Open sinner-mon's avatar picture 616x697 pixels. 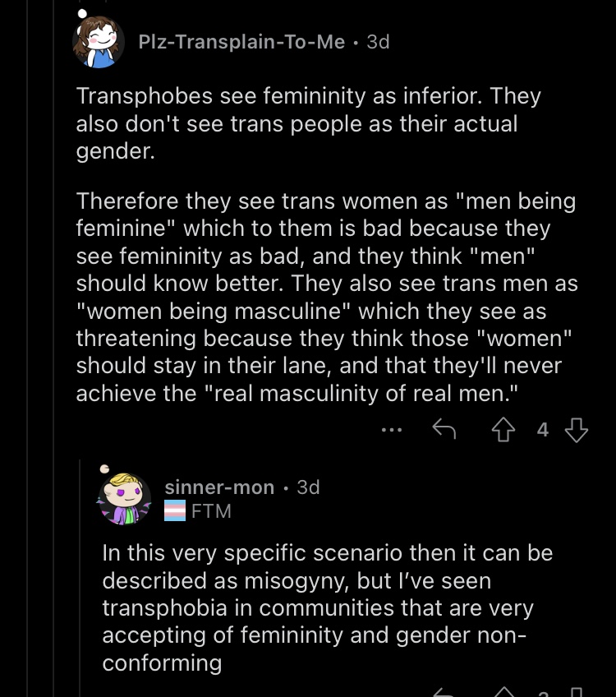[124, 499]
